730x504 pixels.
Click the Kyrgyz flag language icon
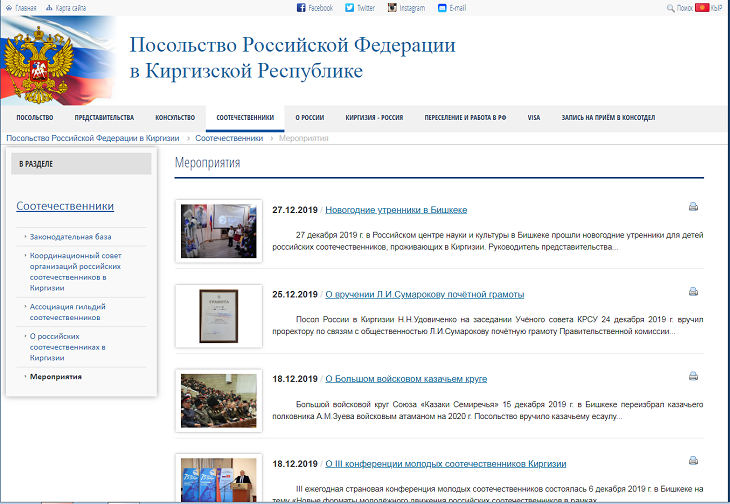[x=702, y=8]
